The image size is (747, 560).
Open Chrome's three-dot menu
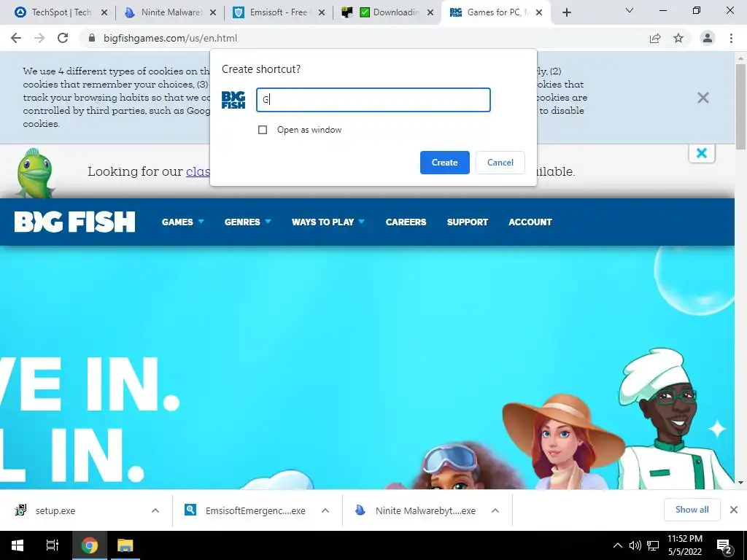tap(731, 38)
